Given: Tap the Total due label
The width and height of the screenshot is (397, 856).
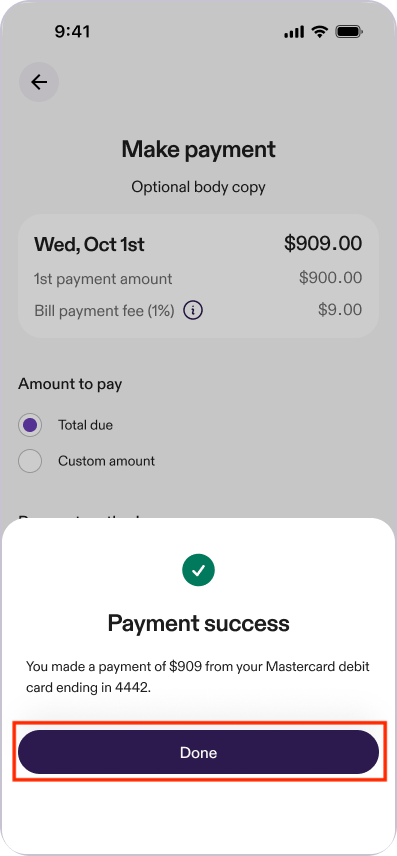Looking at the screenshot, I should [86, 425].
